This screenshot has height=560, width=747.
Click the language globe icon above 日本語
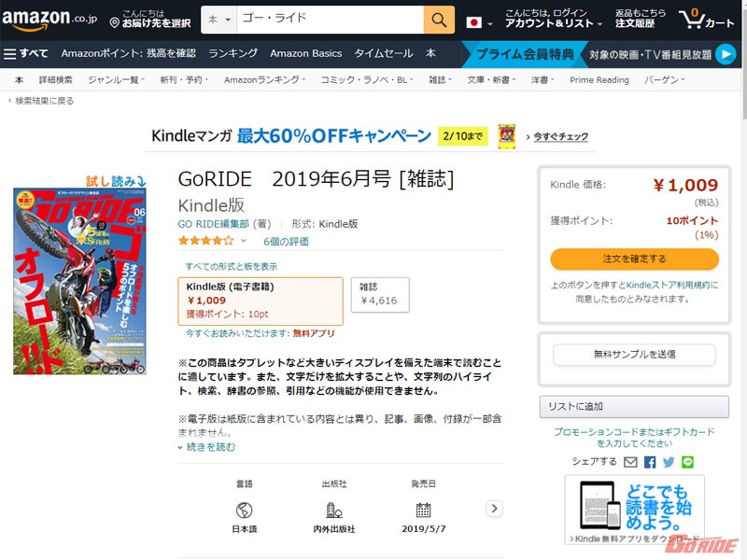[x=245, y=510]
